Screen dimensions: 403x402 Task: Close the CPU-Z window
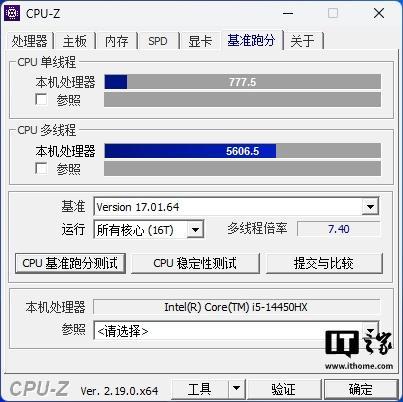[379, 13]
